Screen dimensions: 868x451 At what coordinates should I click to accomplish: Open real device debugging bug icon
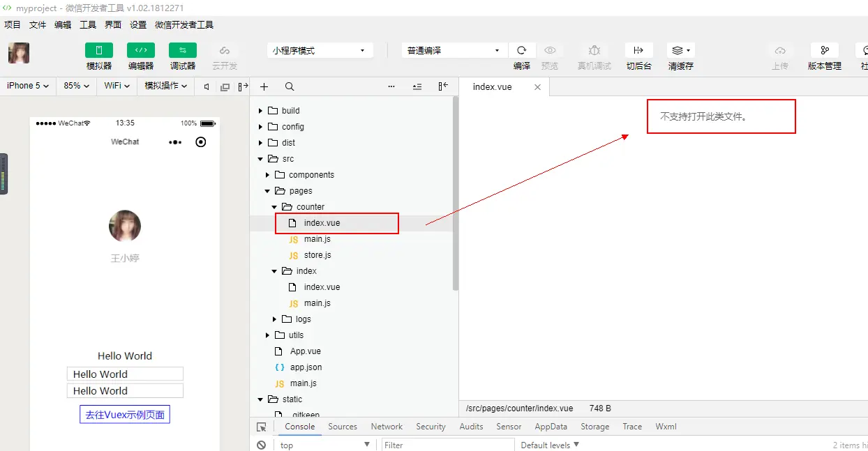[x=594, y=50]
